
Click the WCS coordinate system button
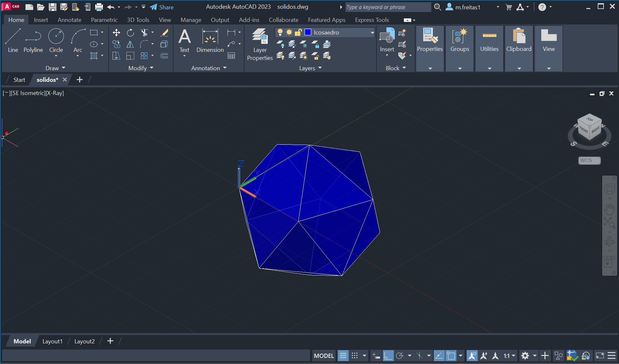[x=589, y=160]
